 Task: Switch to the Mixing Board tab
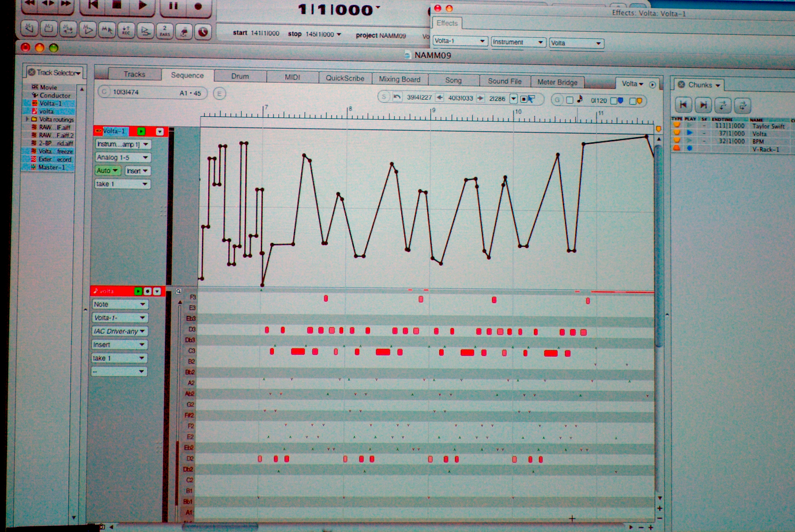point(399,79)
